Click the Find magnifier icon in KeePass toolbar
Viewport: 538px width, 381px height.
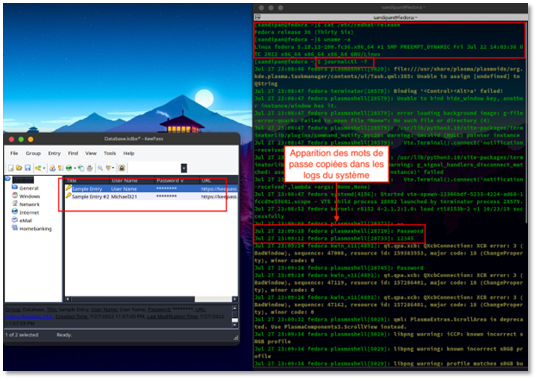tap(100, 168)
